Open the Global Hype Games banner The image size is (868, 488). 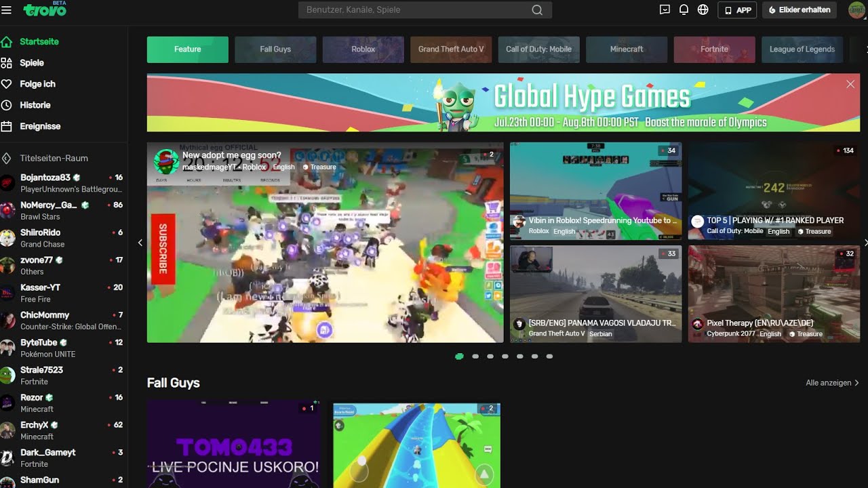[503, 102]
